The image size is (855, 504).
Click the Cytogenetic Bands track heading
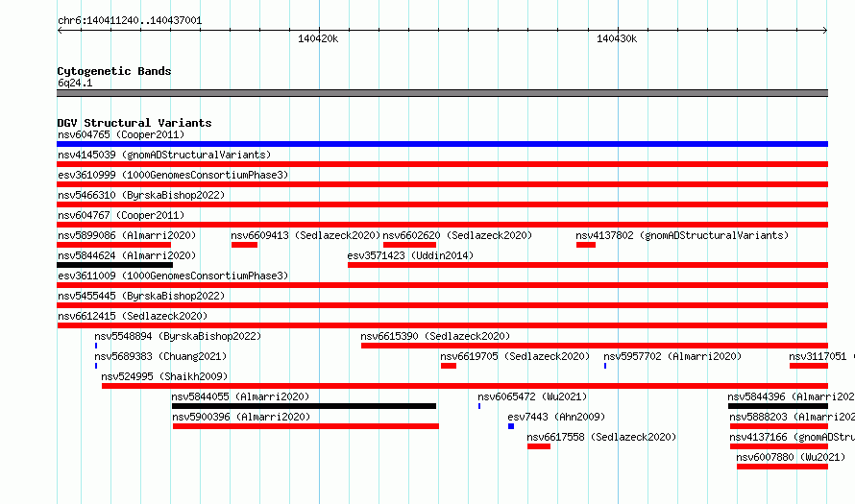pyautogui.click(x=114, y=71)
